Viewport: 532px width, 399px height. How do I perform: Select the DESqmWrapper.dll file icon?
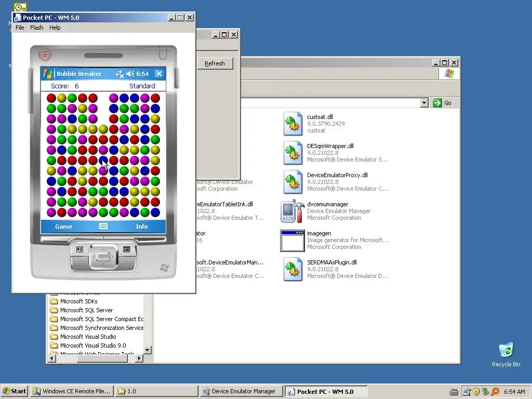[293, 153]
